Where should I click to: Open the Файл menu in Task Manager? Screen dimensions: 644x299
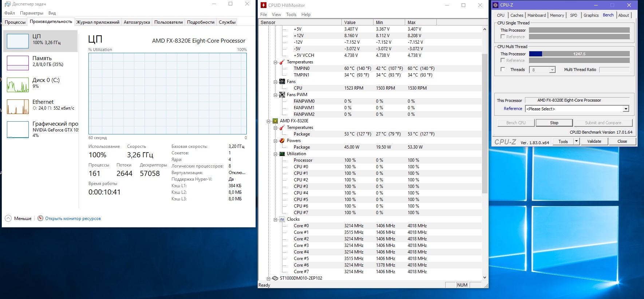10,13
